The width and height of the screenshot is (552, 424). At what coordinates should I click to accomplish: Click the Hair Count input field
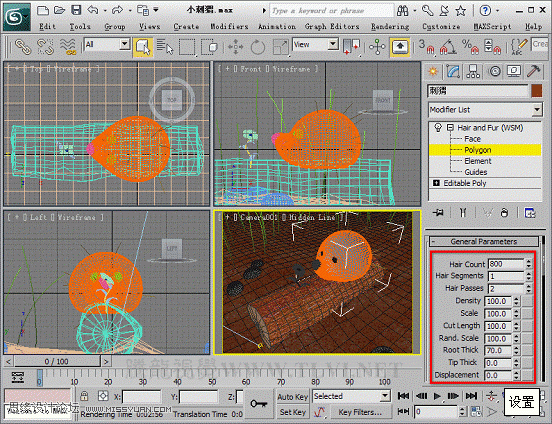[x=506, y=264]
